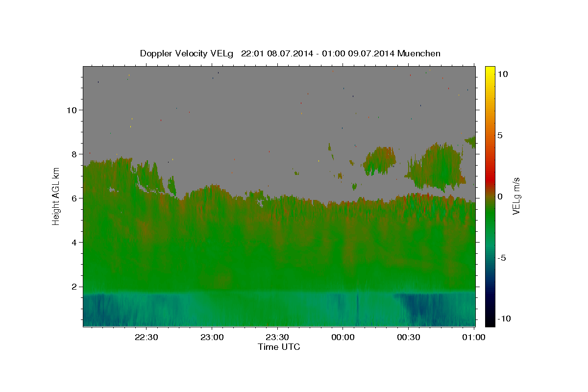Click the '01:00' time tick label
The image size is (588, 392).
tap(473, 338)
